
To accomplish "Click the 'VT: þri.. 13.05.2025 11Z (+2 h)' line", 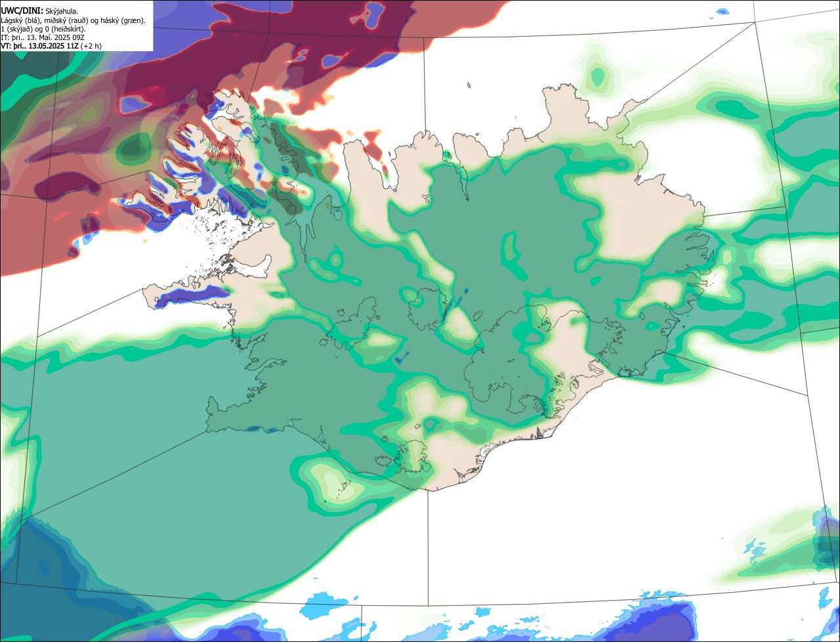I will pyautogui.click(x=51, y=46).
